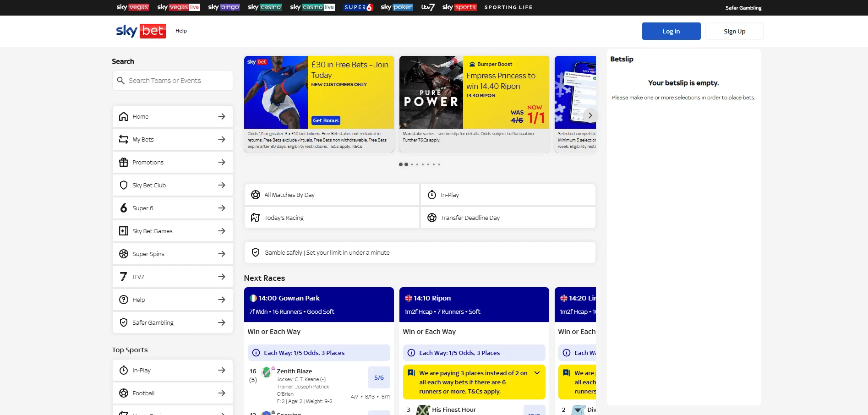Screen dimensions: 868x415
Task: Click Gamble safely set your limit banner
Action: (x=420, y=252)
